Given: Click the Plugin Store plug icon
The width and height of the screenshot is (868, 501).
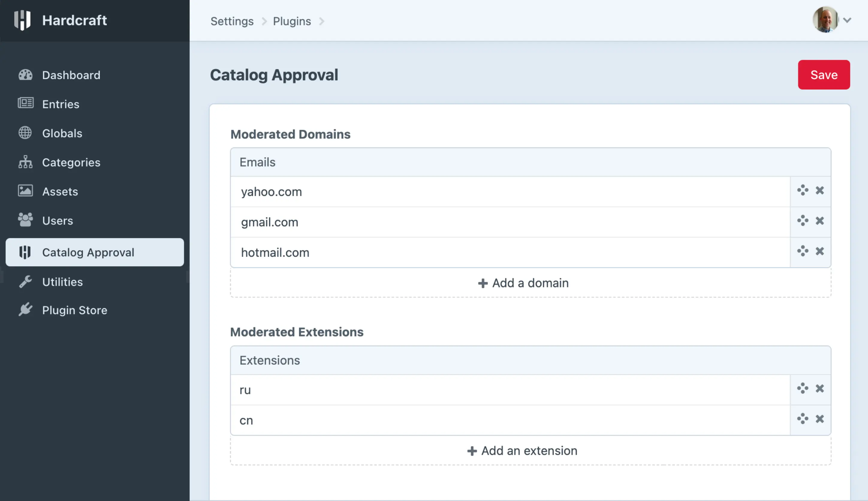Looking at the screenshot, I should coord(25,310).
